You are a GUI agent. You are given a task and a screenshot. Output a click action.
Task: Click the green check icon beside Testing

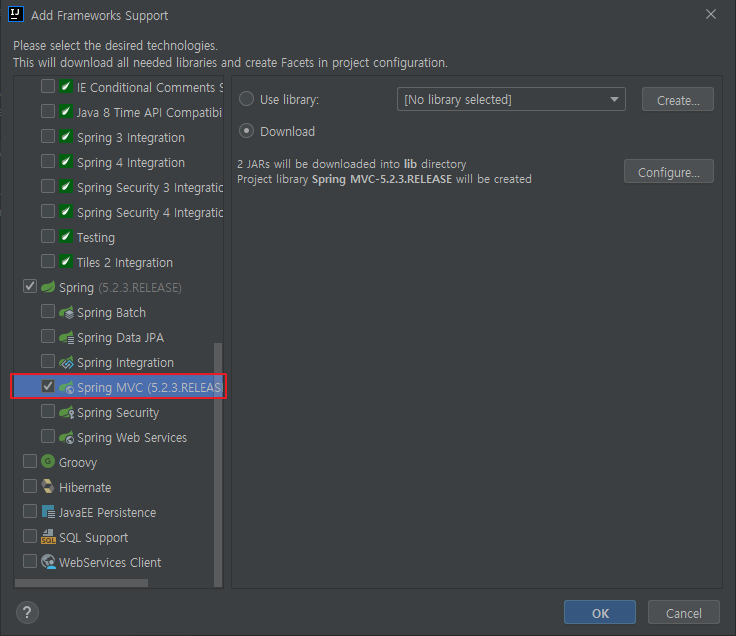tap(66, 236)
